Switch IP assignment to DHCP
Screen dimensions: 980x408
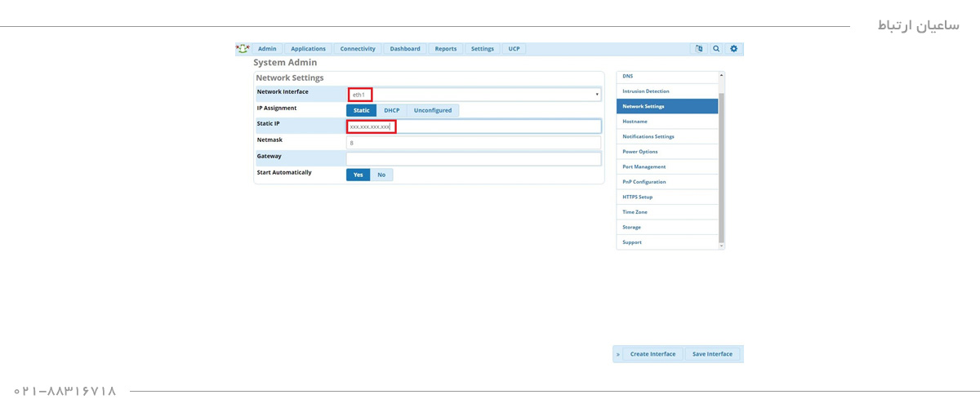pyautogui.click(x=392, y=110)
